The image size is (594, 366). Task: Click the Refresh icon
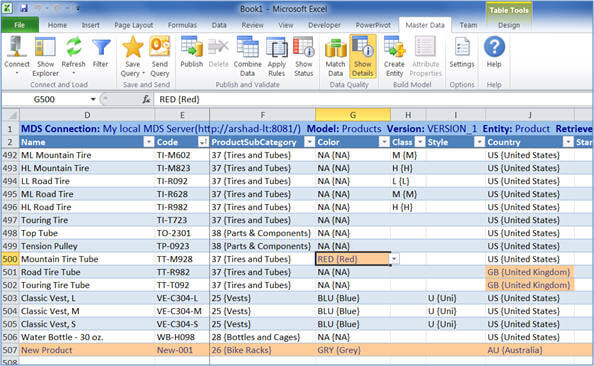click(x=73, y=47)
